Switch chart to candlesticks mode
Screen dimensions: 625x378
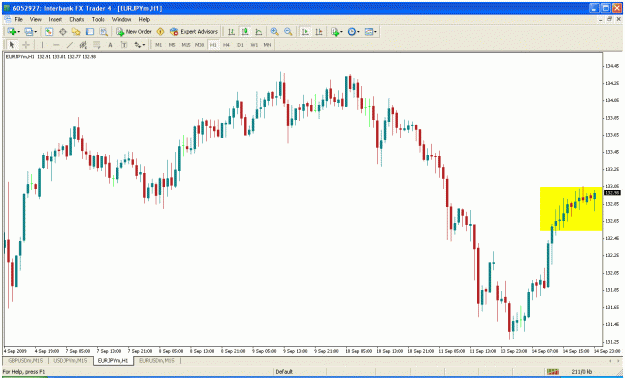(245, 32)
